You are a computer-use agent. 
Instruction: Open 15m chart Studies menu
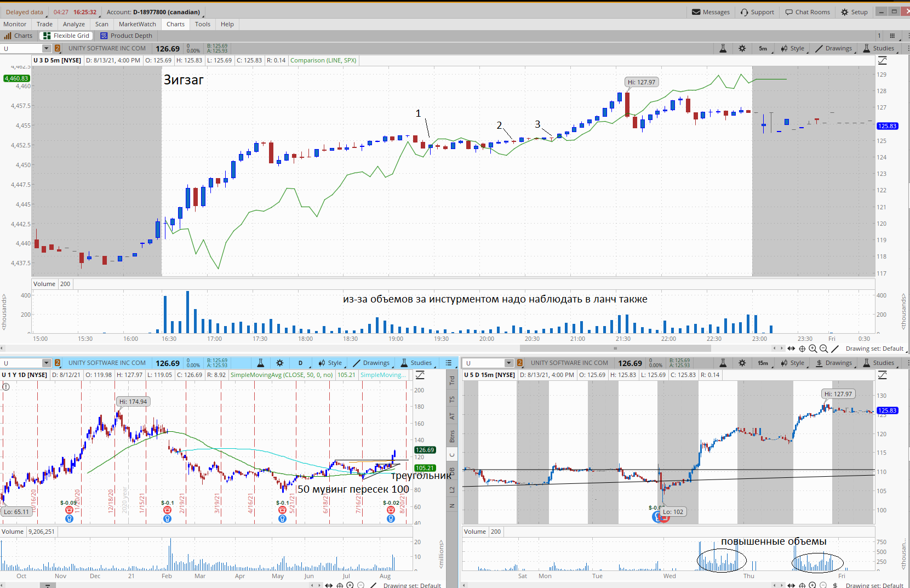point(879,363)
